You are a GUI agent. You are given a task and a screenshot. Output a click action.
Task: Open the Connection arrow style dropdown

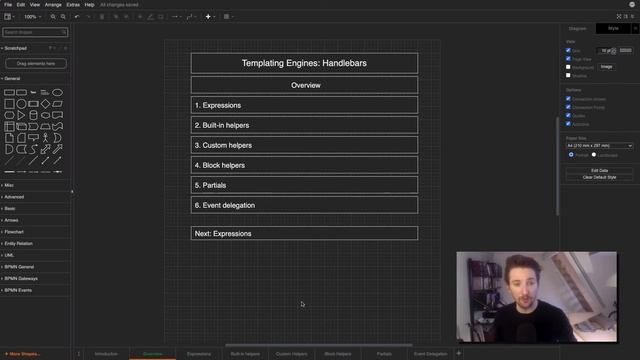[176, 17]
